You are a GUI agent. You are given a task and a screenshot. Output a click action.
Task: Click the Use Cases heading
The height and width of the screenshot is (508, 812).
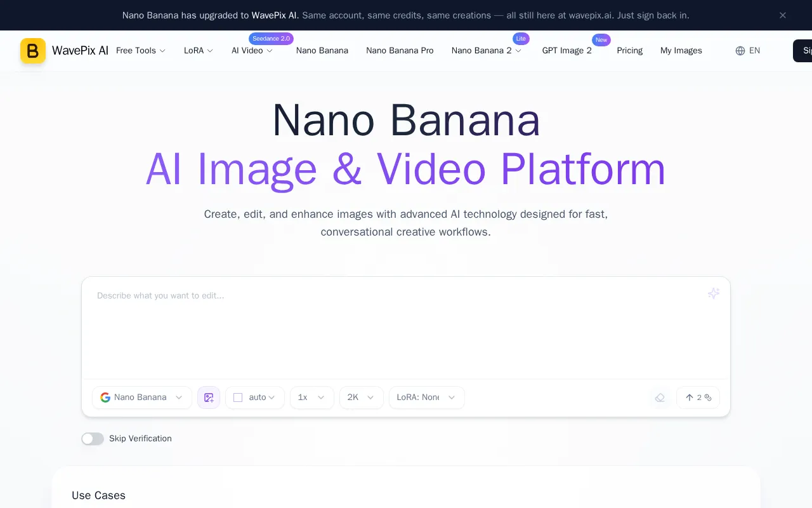coord(98,495)
